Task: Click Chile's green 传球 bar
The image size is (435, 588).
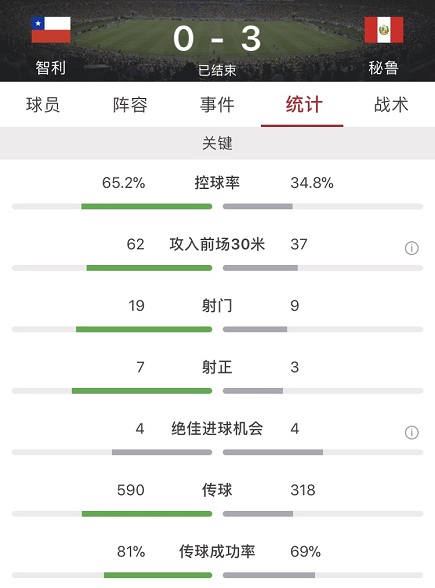Action: point(147,514)
